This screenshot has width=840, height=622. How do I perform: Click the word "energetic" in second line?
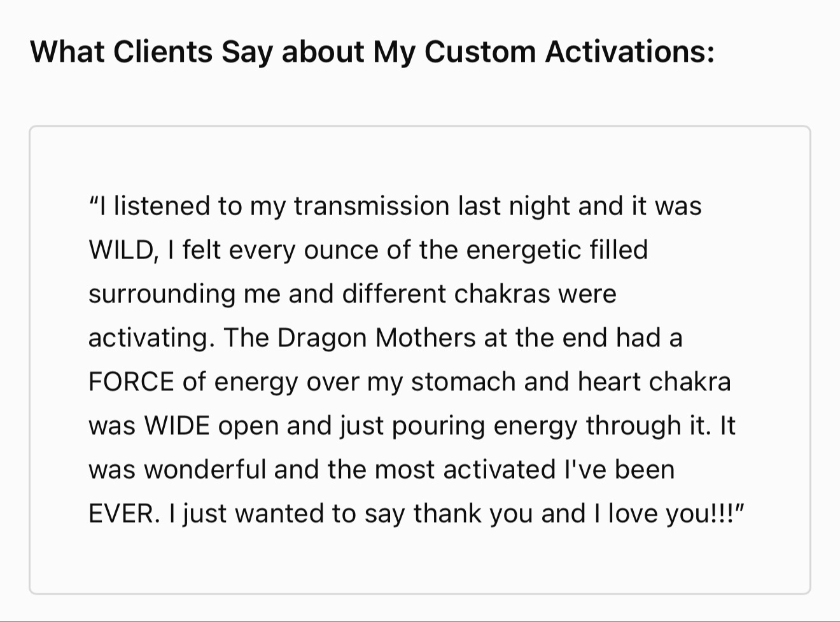pos(524,250)
